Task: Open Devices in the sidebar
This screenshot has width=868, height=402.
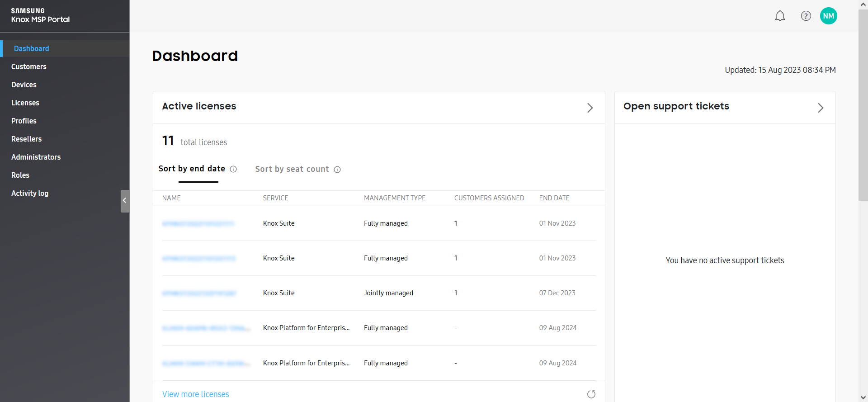Action: (x=24, y=85)
